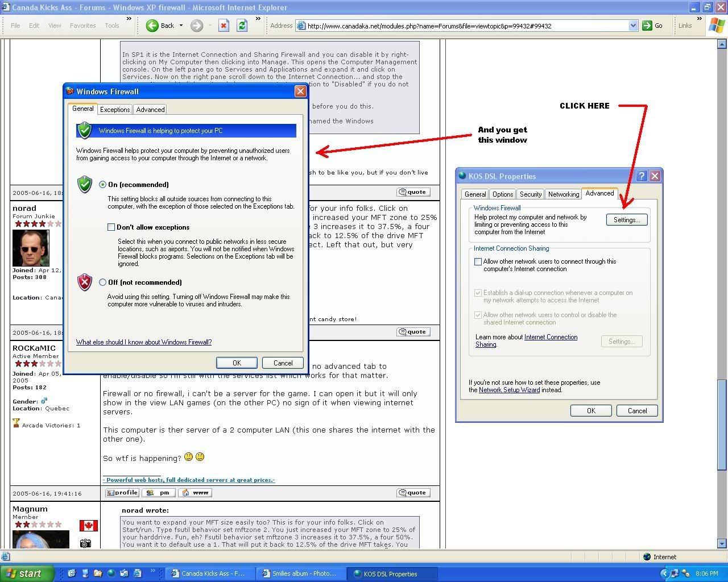Open the Tools menu

click(x=112, y=26)
